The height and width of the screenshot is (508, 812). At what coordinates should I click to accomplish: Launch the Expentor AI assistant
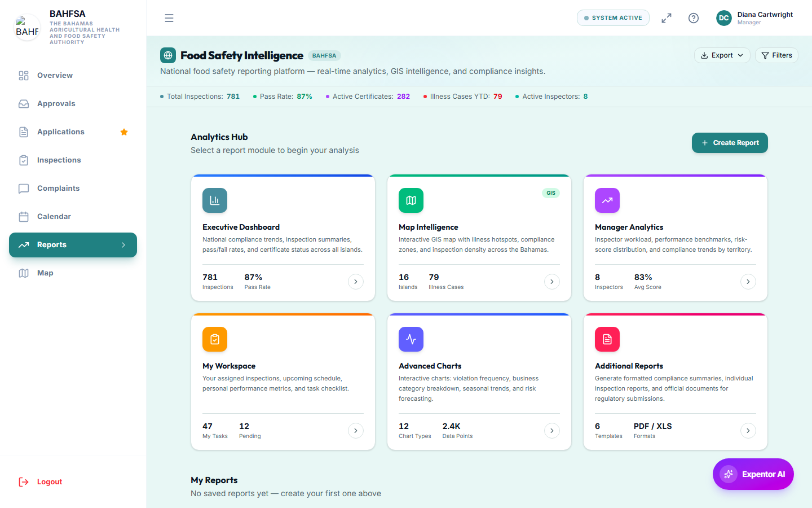753,474
